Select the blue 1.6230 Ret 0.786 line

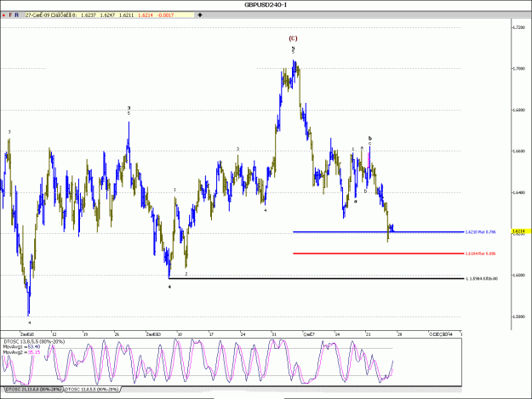(x=378, y=232)
